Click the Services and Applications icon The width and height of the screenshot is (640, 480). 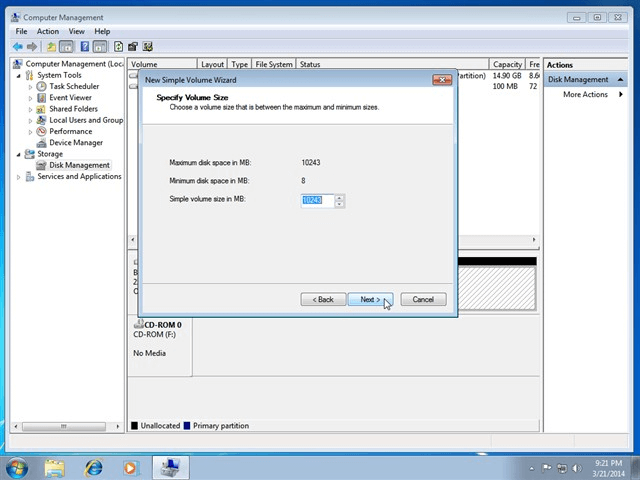pos(29,176)
